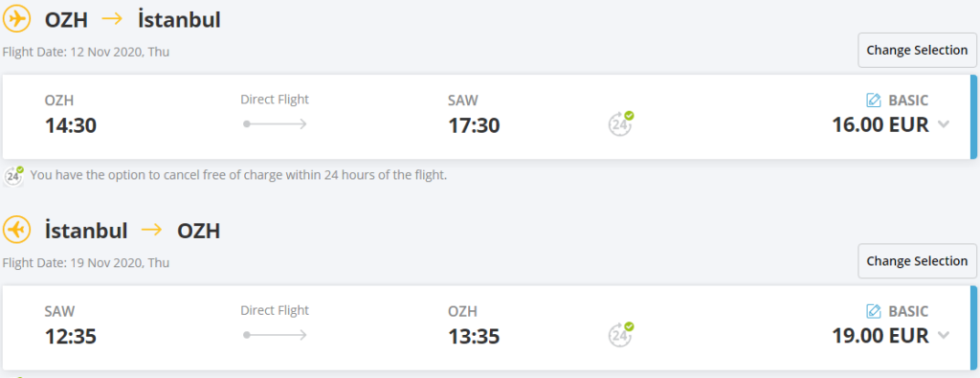Click the return plane icon beside İstanbul → OZH
Viewport: 980px width, 378px height.
pyautogui.click(x=16, y=231)
